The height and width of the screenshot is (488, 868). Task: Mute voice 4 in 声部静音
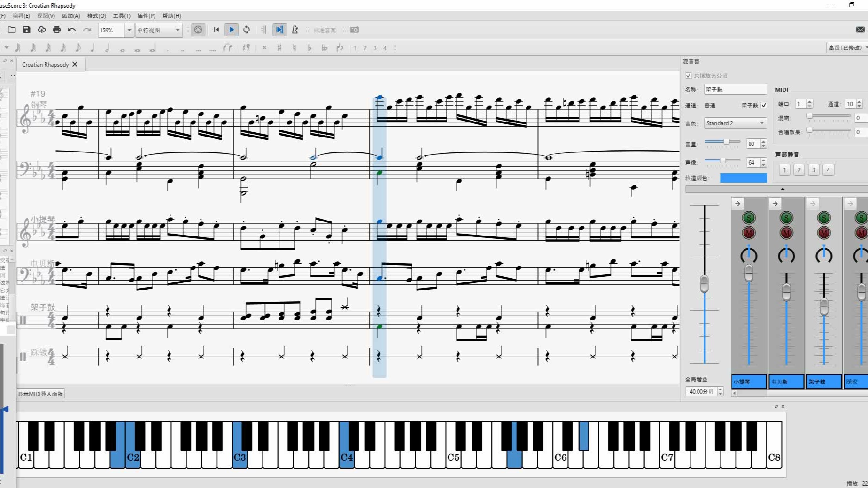click(829, 170)
